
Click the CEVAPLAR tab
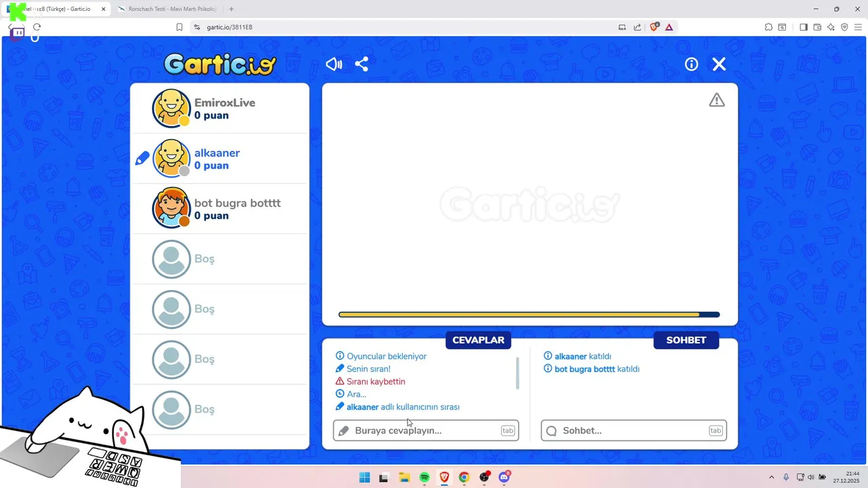point(478,340)
